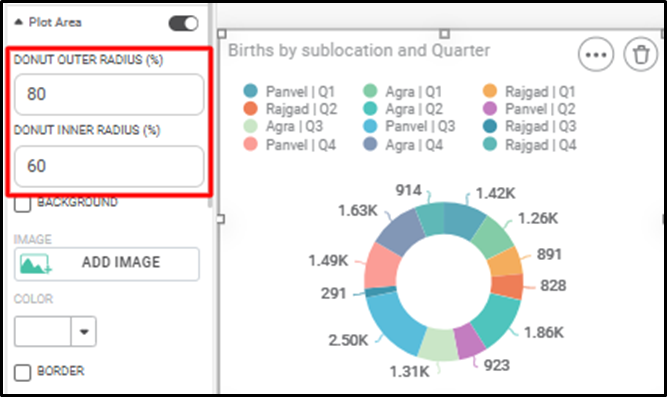Delete the chart with trash icon
The image size is (667, 397).
tap(641, 54)
